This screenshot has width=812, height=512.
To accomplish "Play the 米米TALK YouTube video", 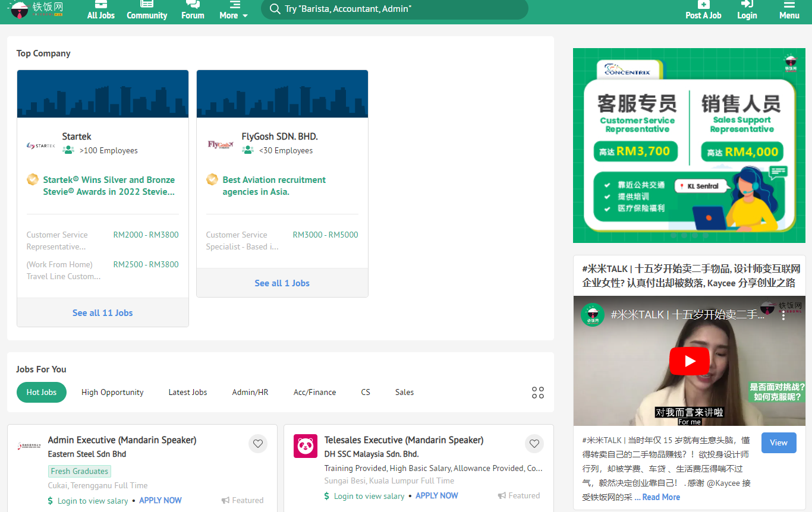I will coord(690,361).
